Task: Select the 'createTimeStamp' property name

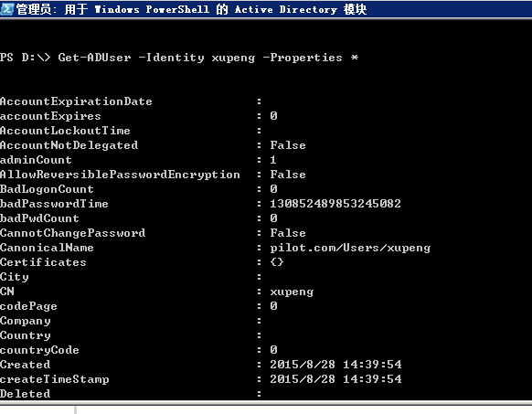Action: (x=54, y=379)
